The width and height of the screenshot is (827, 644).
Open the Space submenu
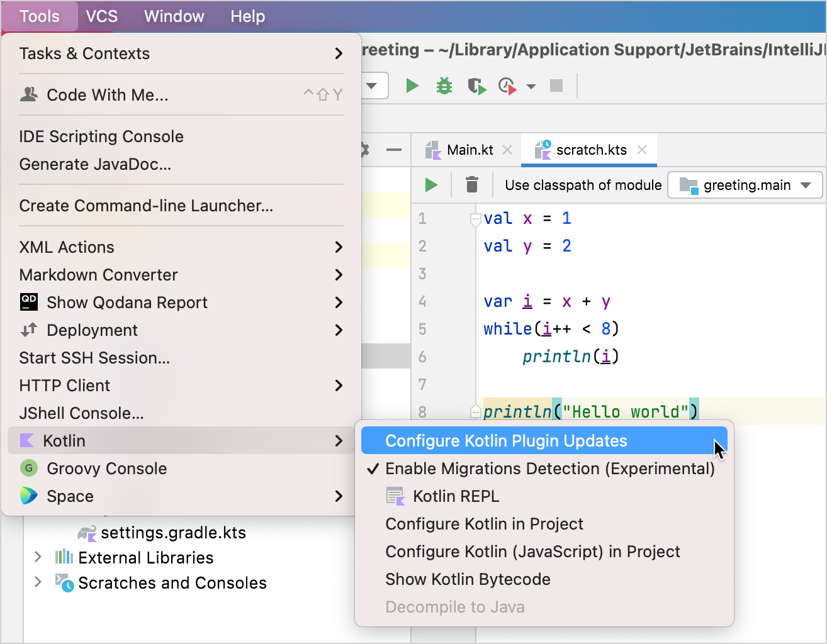181,496
